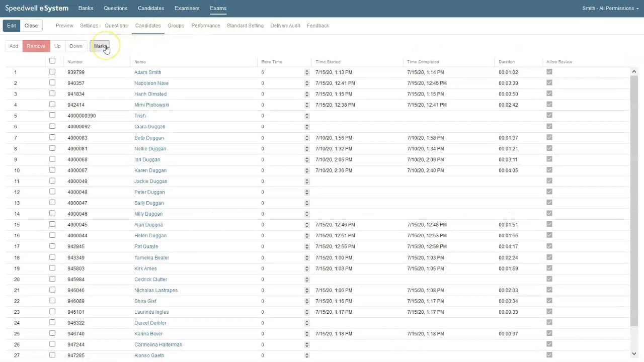The image size is (644, 362).
Task: Sort by the Number column header
Action: (75, 62)
